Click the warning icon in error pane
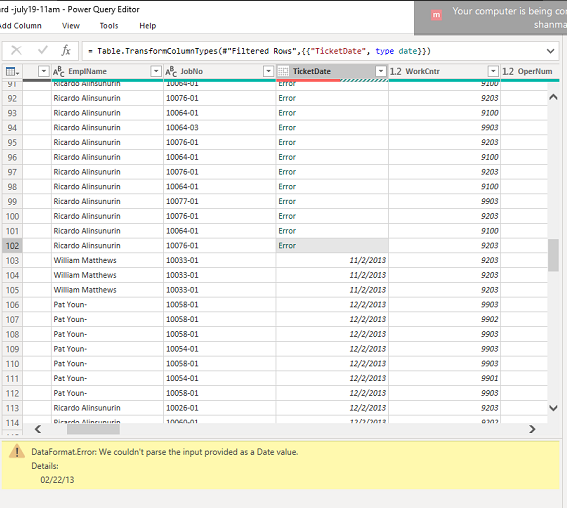 click(17, 452)
